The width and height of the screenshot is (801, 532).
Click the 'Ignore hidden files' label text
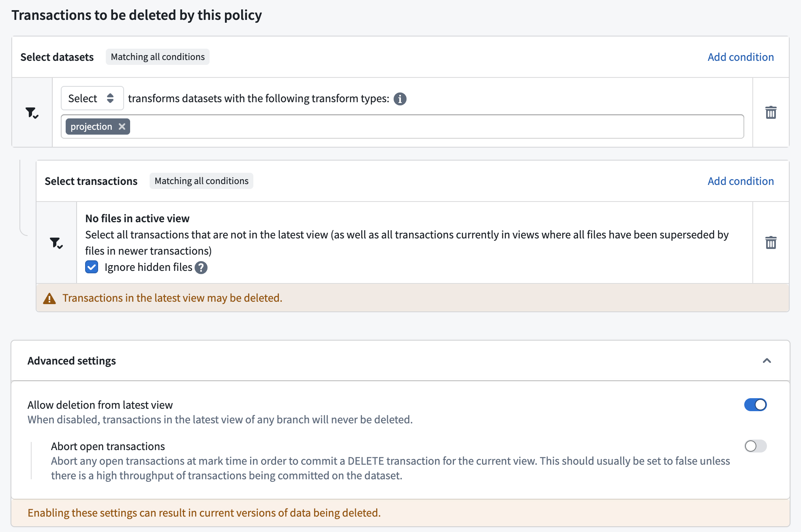pos(148,267)
